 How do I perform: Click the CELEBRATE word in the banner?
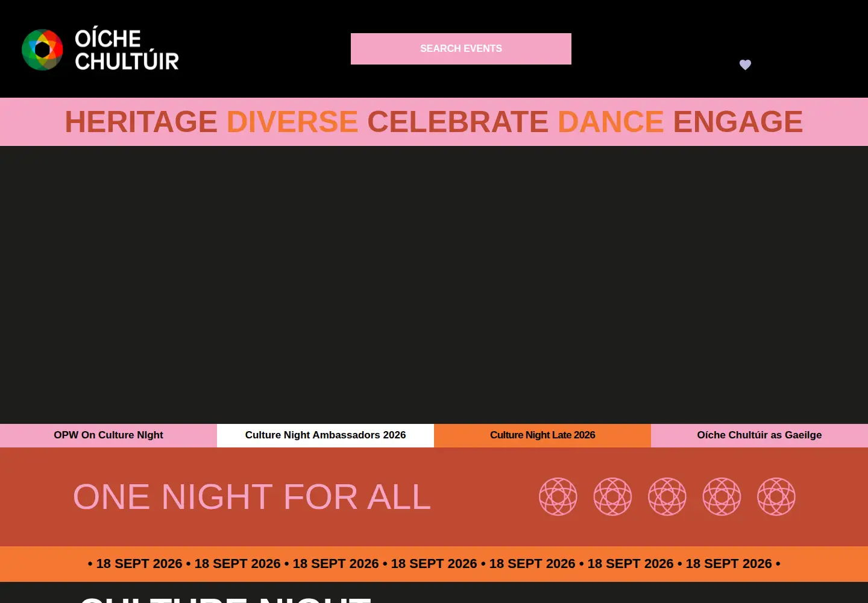pyautogui.click(x=458, y=122)
